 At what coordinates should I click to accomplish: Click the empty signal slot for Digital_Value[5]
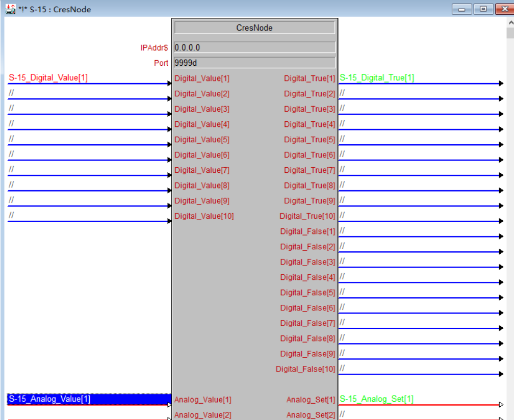pos(89,139)
